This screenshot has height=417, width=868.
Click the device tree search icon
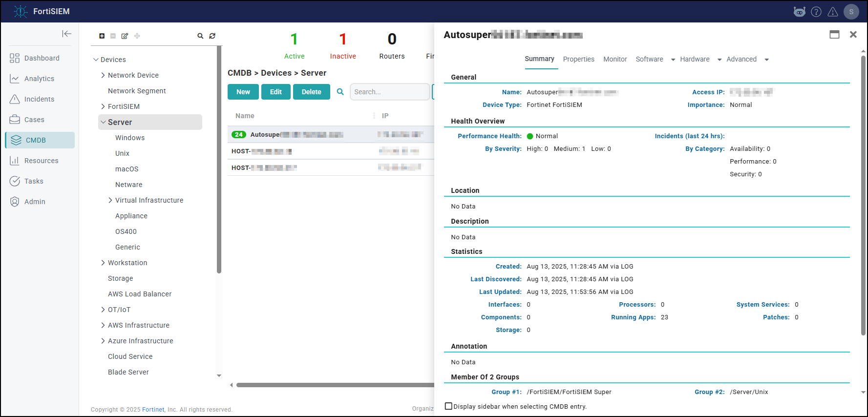tap(200, 36)
